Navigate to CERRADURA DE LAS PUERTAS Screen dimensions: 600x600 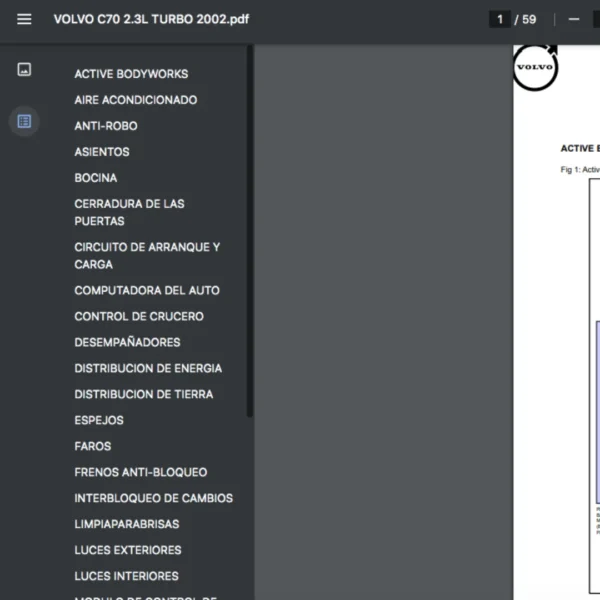click(x=129, y=212)
